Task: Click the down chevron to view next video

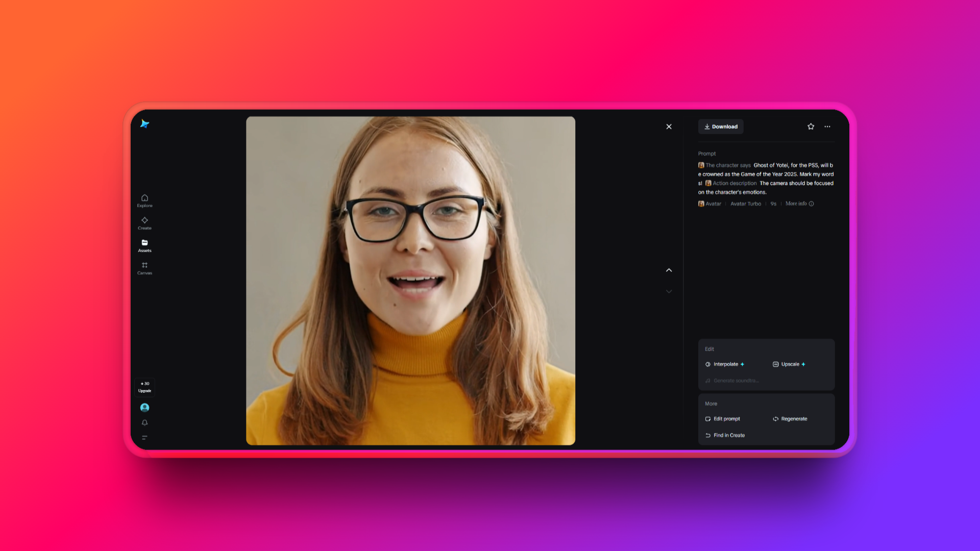Action: (x=669, y=291)
